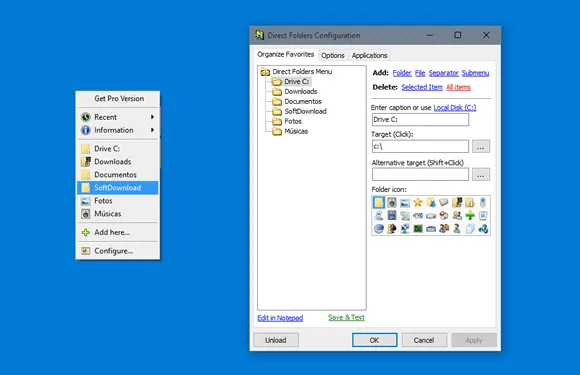Open browse button for Target (Click)

(x=480, y=146)
